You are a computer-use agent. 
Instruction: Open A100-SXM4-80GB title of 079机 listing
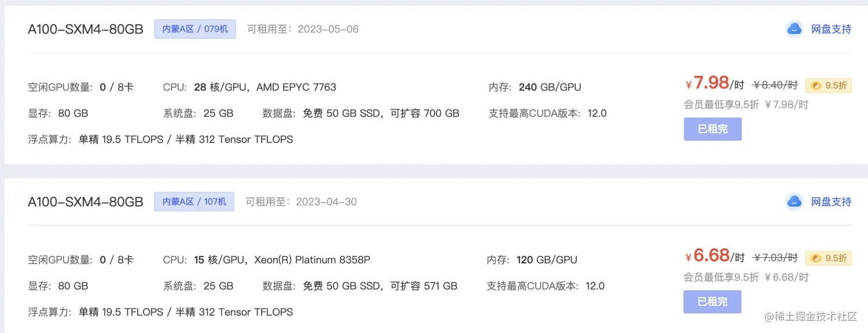(86, 30)
